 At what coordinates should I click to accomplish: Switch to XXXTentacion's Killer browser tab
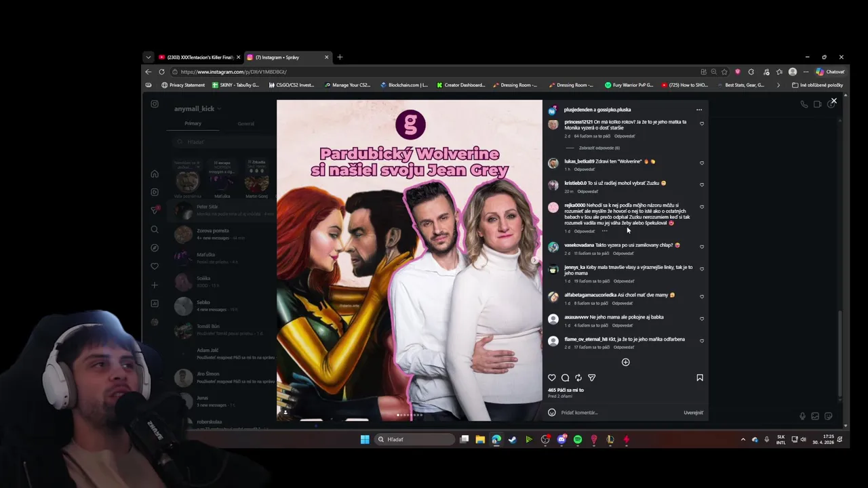click(x=199, y=57)
